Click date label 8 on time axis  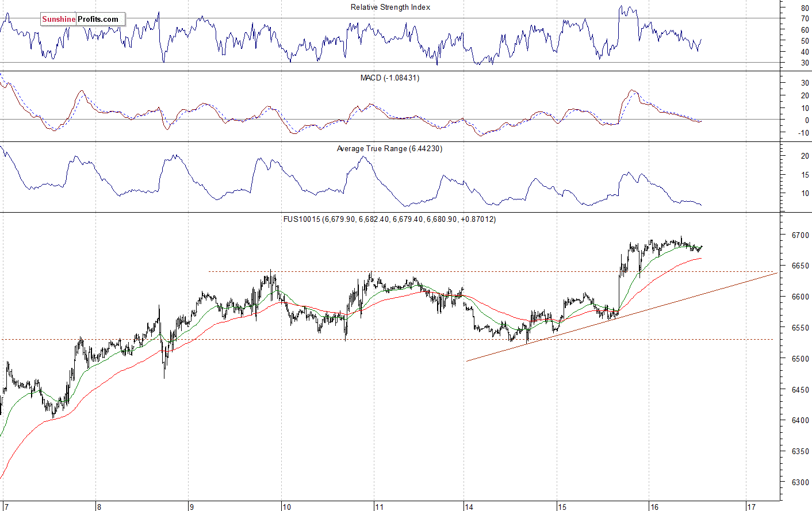(99, 507)
